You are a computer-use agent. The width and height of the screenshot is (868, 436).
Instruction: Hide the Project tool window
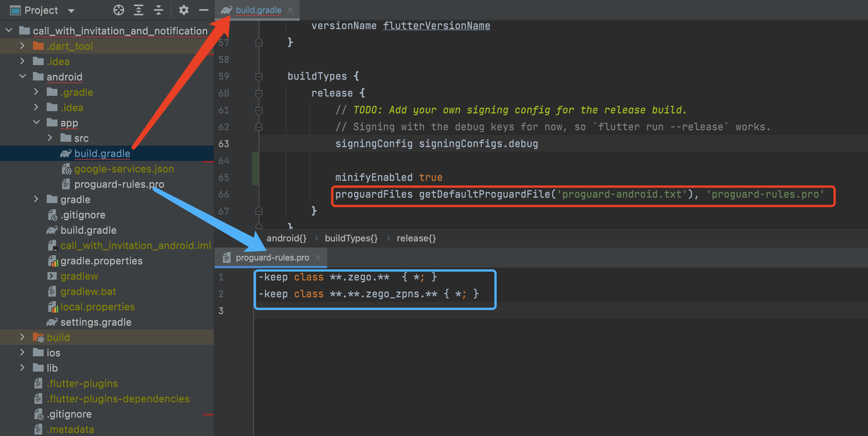(x=203, y=10)
